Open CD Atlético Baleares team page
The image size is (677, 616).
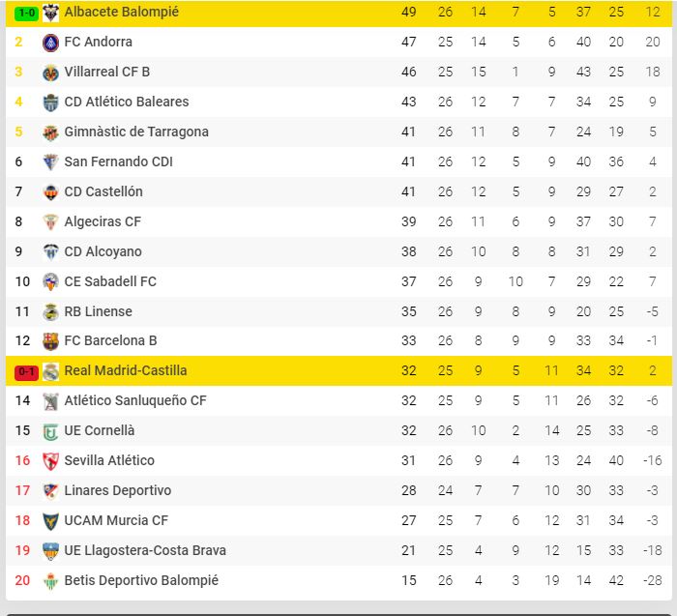point(127,102)
